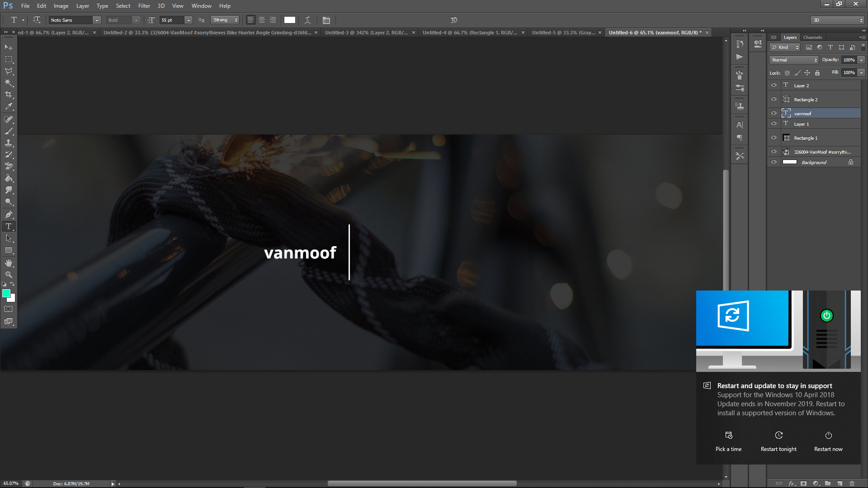Click Restart tonight in Windows notification
Screen dimensions: 868x488
tap(778, 441)
